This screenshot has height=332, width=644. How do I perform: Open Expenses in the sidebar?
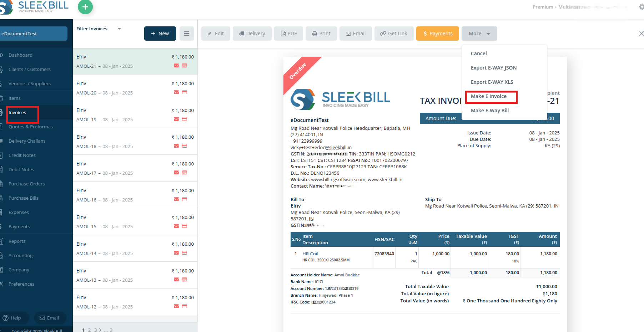pyautogui.click(x=19, y=212)
